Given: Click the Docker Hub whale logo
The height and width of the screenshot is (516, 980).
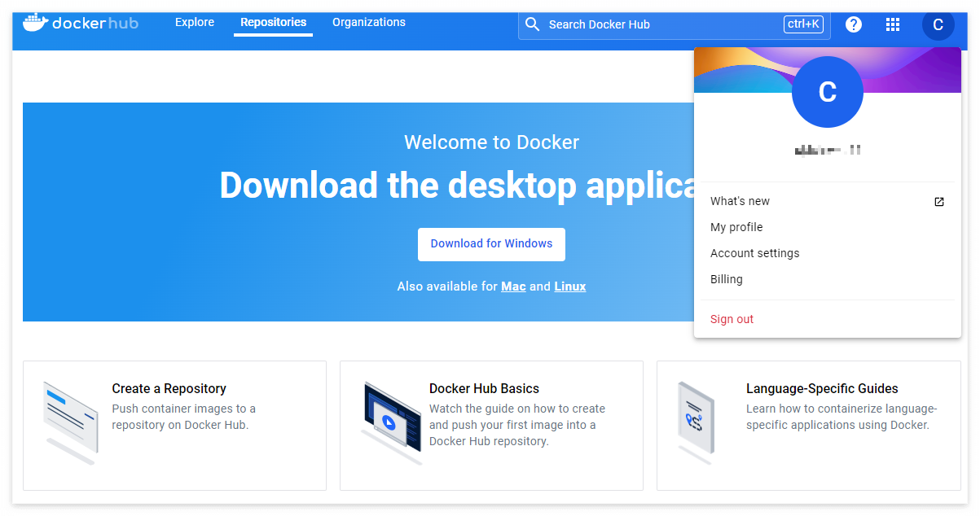Looking at the screenshot, I should [81, 23].
